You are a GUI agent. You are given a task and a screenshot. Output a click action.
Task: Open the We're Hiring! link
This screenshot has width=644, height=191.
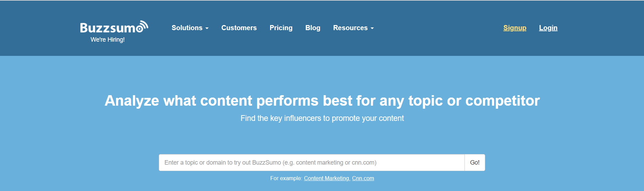pos(108,40)
